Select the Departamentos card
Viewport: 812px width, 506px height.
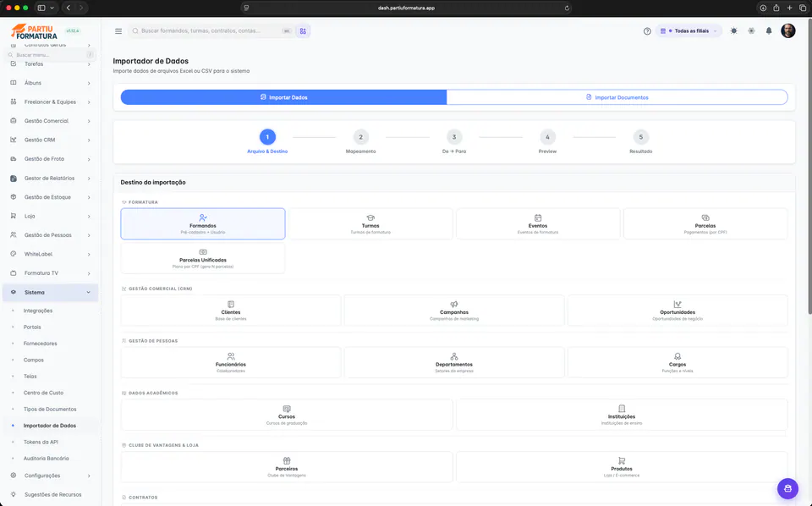click(x=454, y=362)
